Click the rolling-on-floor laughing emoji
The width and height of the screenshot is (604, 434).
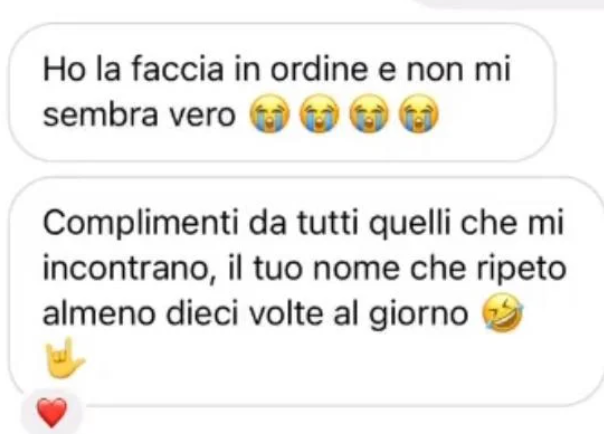pyautogui.click(x=503, y=312)
